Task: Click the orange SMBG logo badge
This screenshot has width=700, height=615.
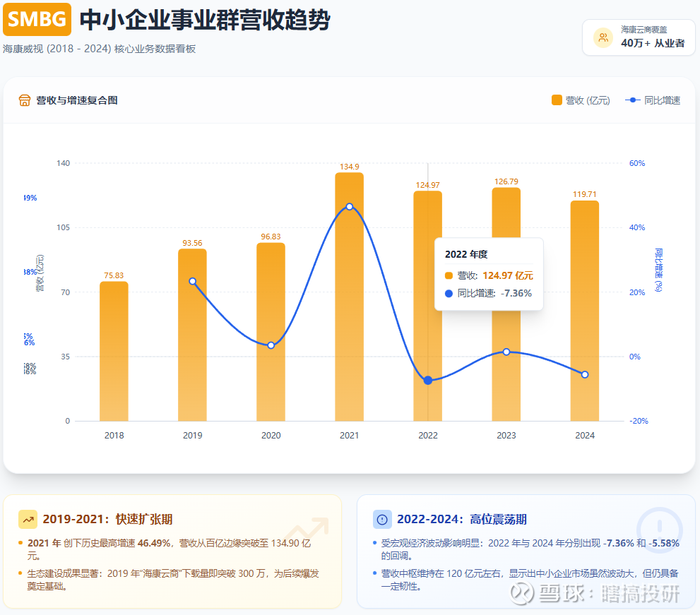Action: pos(37,19)
